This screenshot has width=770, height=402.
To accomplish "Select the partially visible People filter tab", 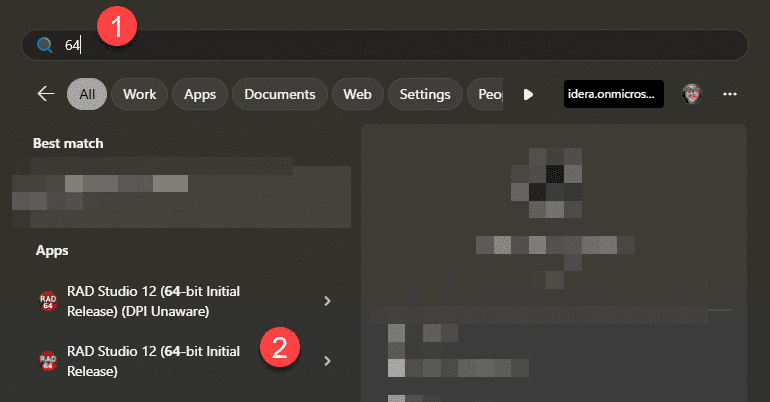I will (485, 94).
